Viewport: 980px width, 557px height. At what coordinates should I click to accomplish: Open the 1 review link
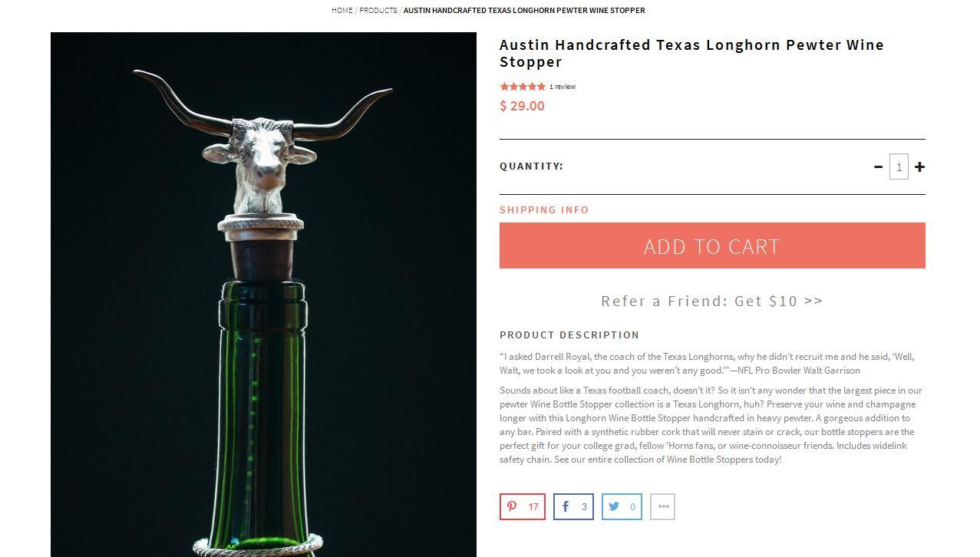563,87
